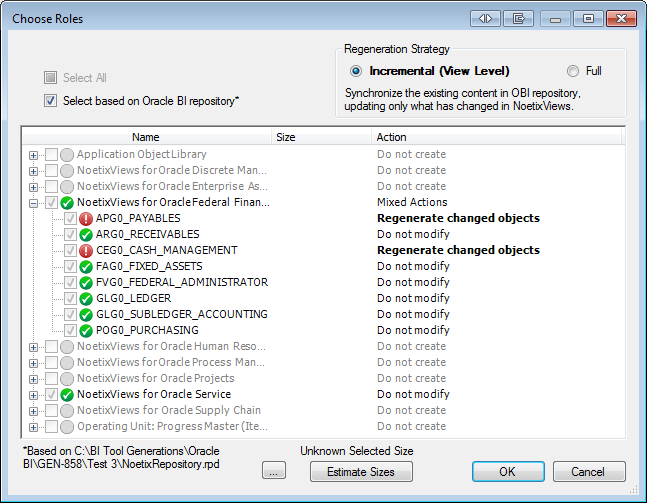Select the GLG0_LEDGER role row
This screenshot has width=647, height=503.
coord(134,298)
